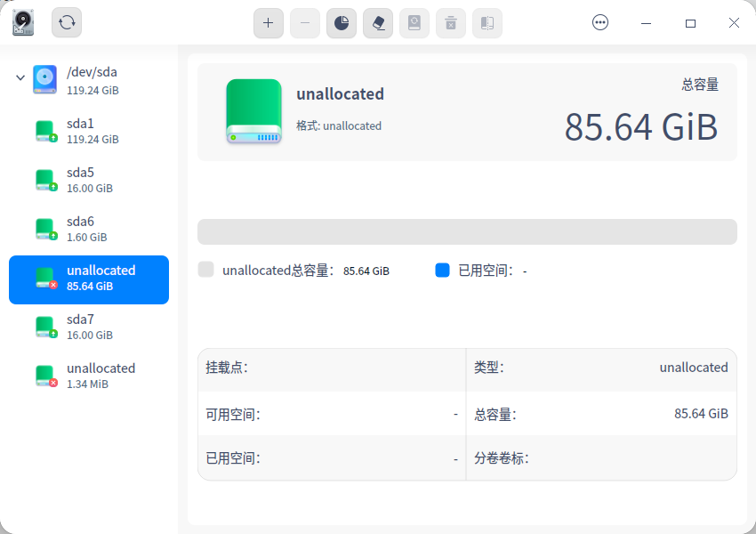Click the trash delete partition icon
The width and height of the screenshot is (756, 534).
(x=450, y=23)
